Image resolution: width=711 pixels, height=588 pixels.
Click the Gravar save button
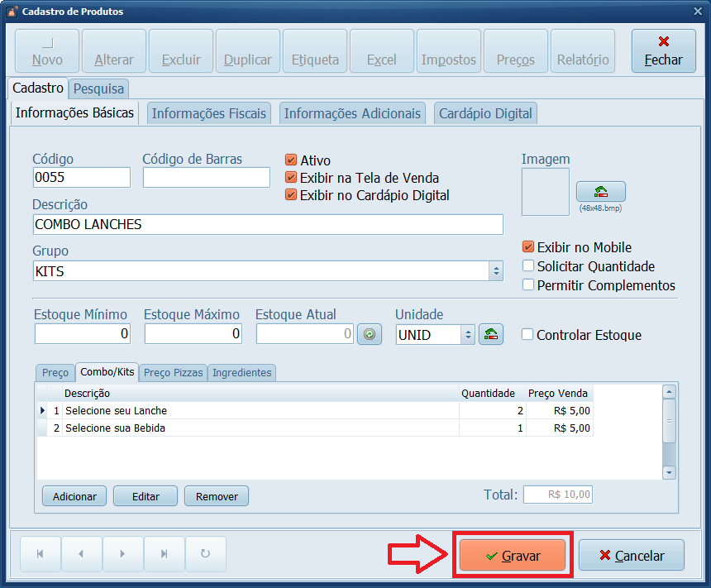(513, 556)
